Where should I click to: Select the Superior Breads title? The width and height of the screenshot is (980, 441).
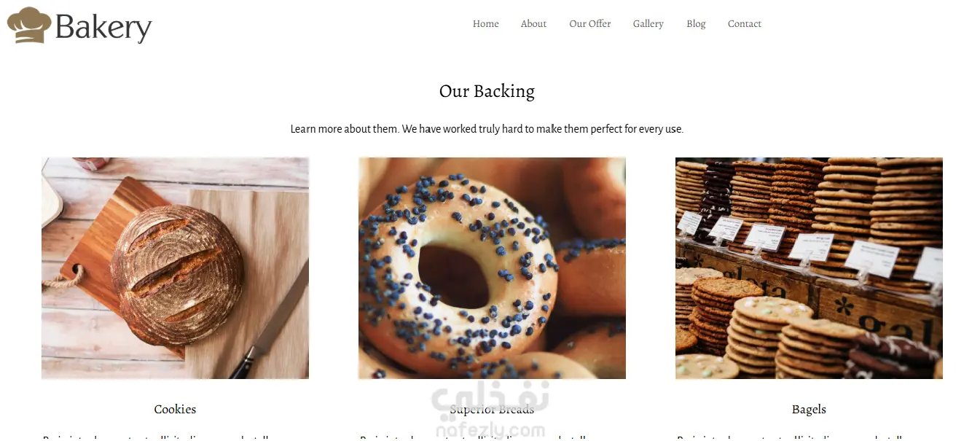point(492,410)
